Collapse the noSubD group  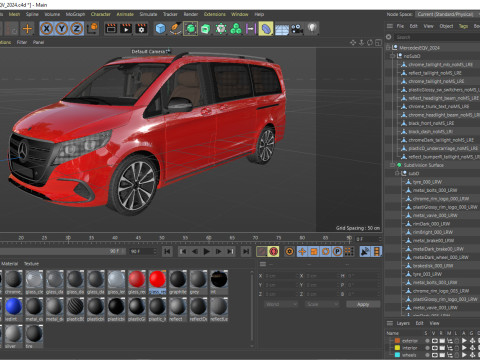[393, 56]
